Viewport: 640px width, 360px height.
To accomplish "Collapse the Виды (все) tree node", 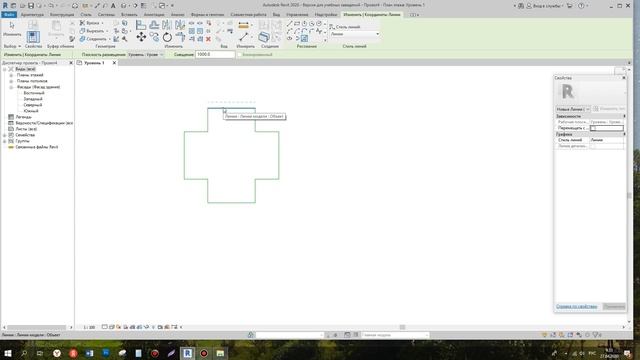I will [5, 69].
